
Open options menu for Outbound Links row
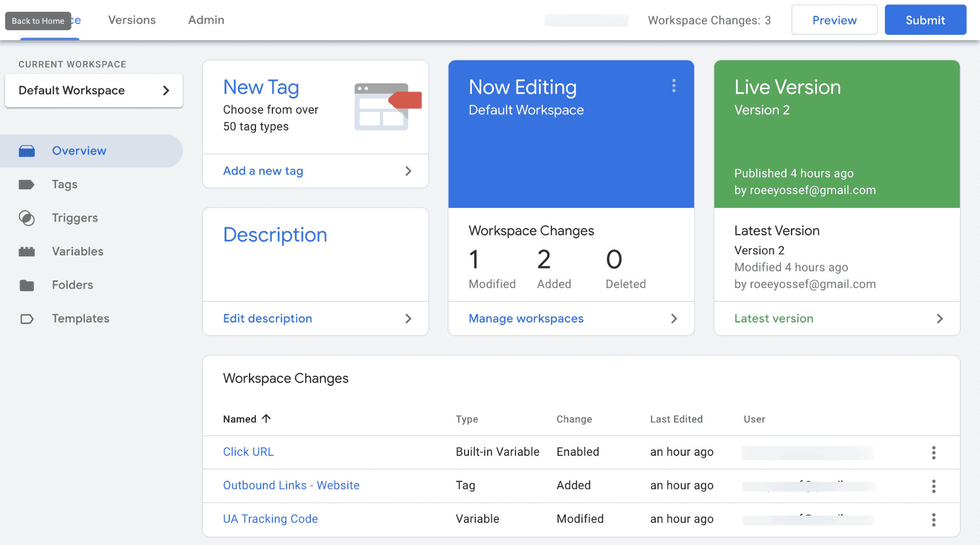(933, 486)
